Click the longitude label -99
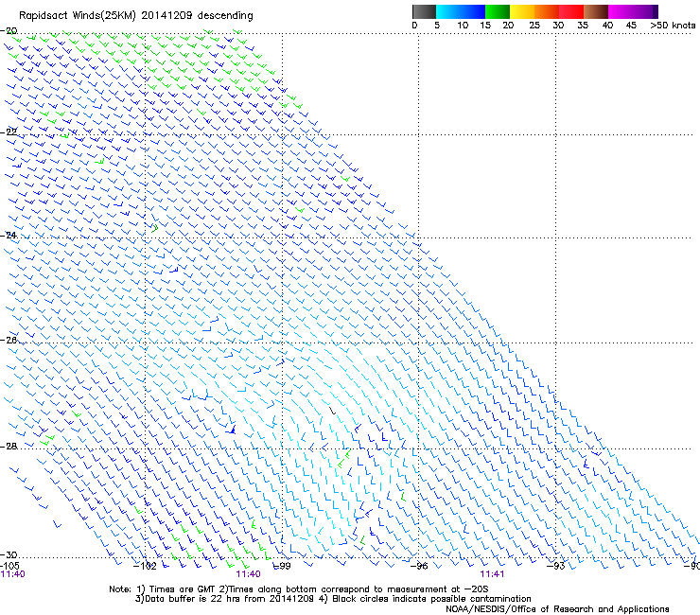700x615 pixels. pos(282,566)
